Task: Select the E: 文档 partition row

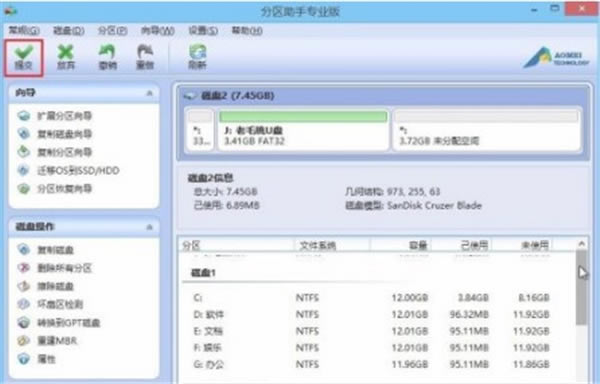Action: [x=377, y=331]
